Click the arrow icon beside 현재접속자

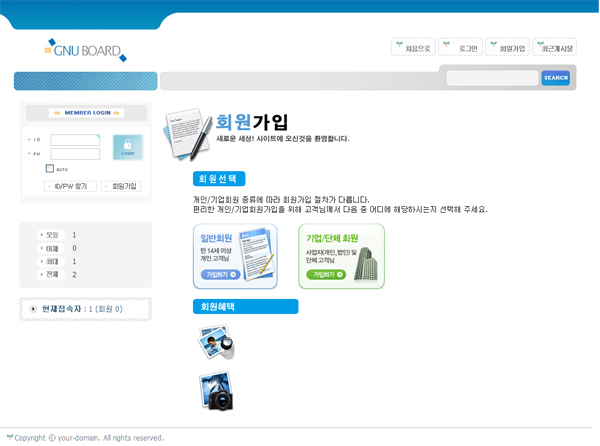tap(33, 309)
